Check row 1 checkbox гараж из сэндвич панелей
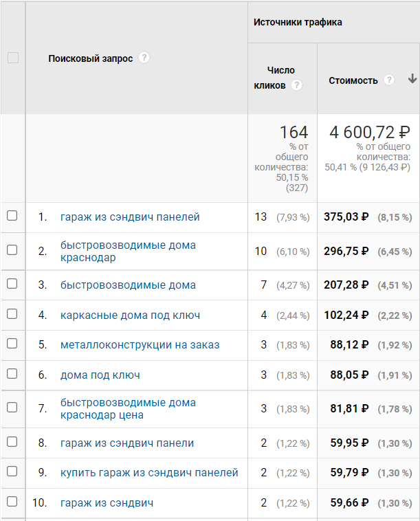This screenshot has width=420, height=521. click(x=12, y=216)
